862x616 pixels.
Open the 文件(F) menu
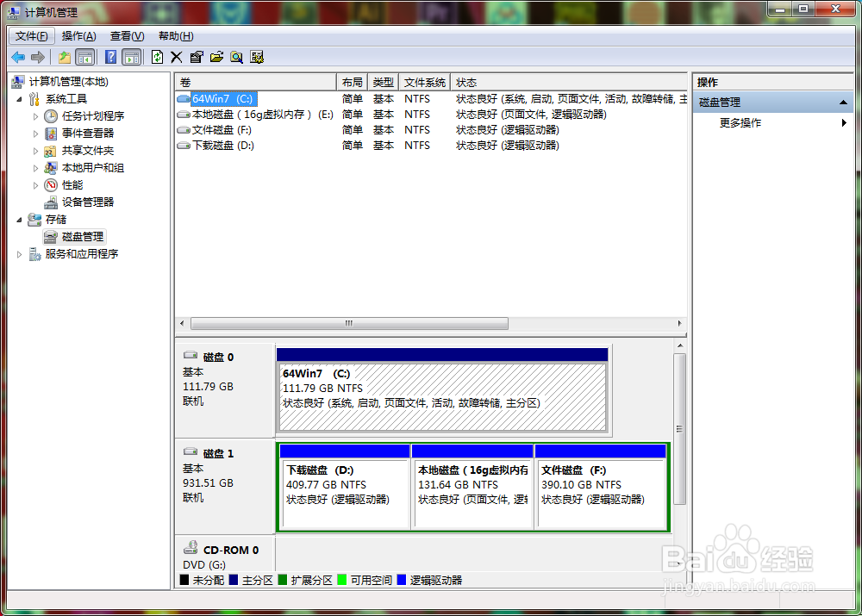point(31,36)
